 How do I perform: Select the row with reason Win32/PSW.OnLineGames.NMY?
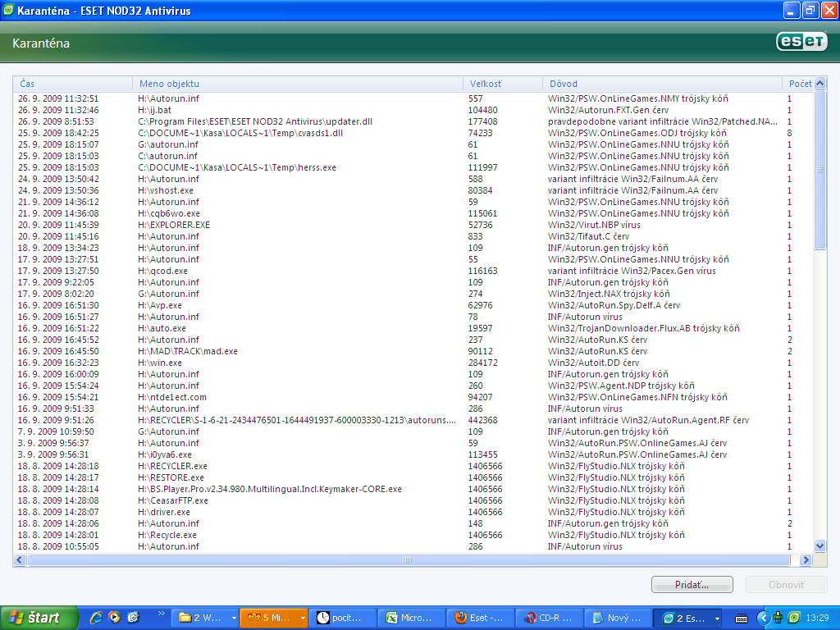(413, 98)
